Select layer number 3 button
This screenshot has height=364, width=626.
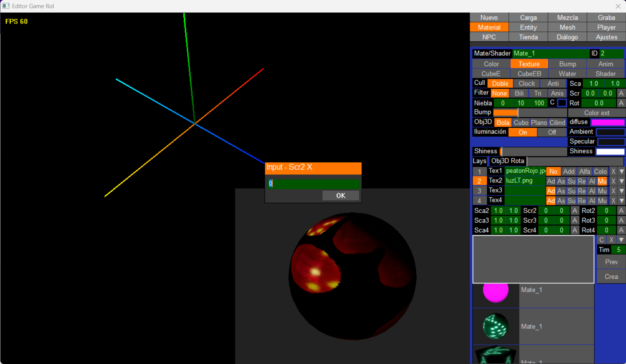tap(479, 191)
